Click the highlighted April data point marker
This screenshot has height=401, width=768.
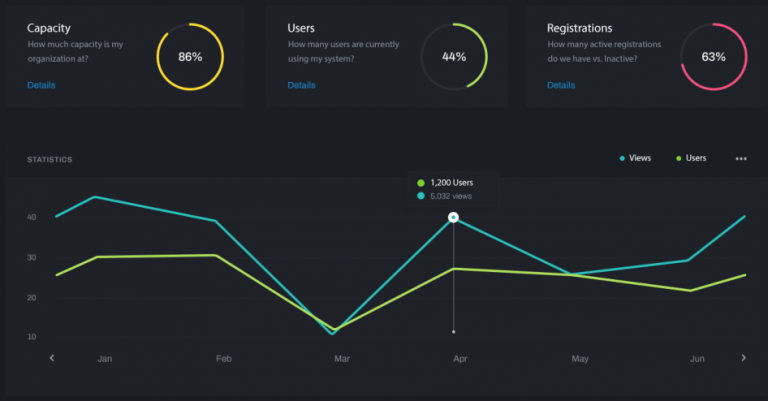tap(454, 217)
